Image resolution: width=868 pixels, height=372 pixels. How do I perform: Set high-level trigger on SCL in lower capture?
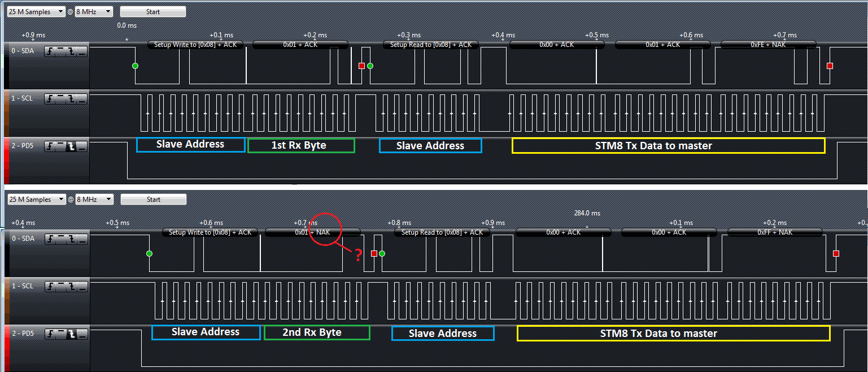point(61,287)
